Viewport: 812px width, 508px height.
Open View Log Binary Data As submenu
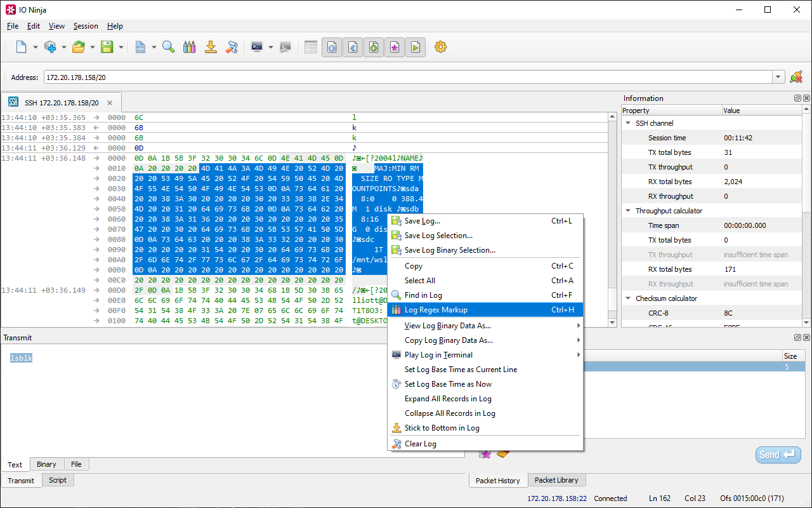pyautogui.click(x=485, y=326)
